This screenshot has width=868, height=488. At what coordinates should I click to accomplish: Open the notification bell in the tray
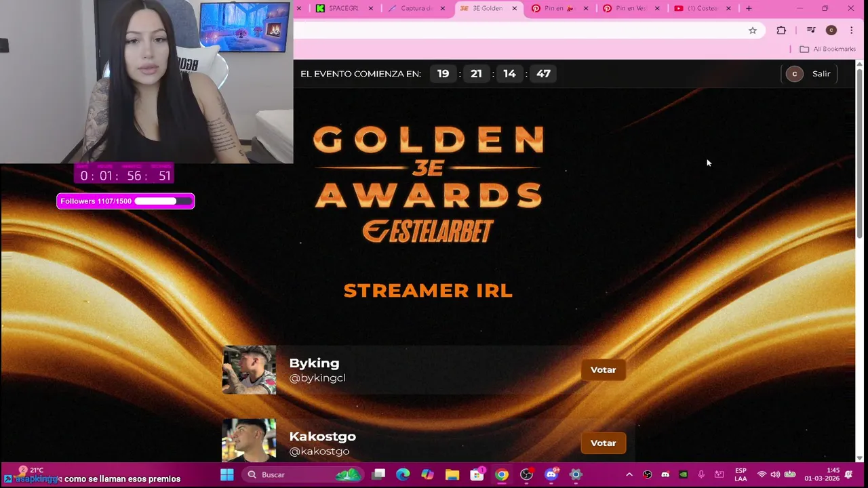click(848, 474)
